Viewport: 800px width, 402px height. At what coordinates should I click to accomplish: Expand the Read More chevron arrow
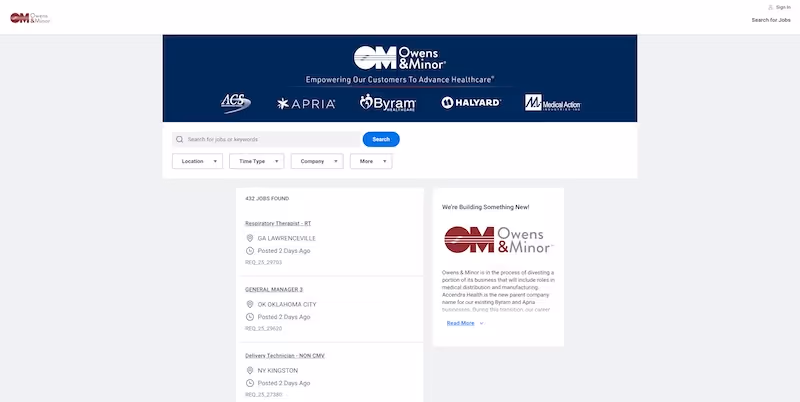tap(482, 323)
